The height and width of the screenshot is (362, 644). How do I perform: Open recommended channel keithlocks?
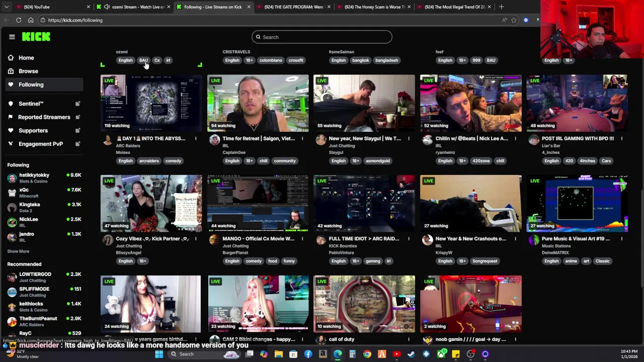[x=44, y=306]
